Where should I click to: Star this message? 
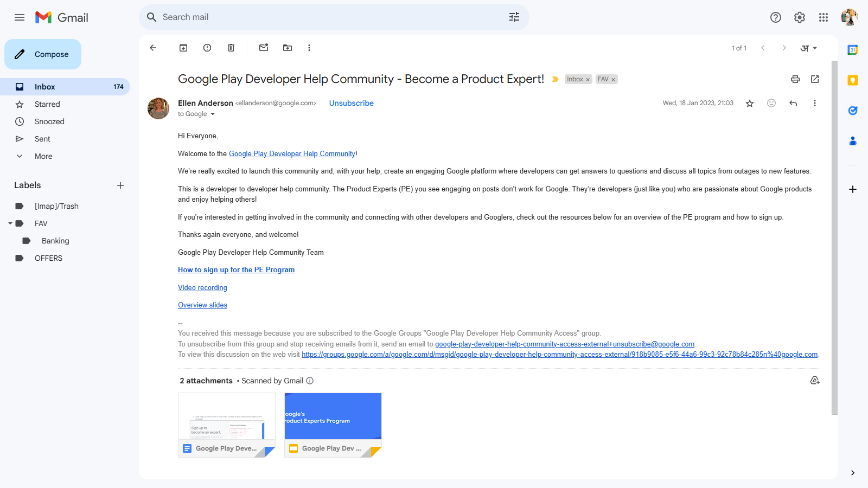pos(750,103)
